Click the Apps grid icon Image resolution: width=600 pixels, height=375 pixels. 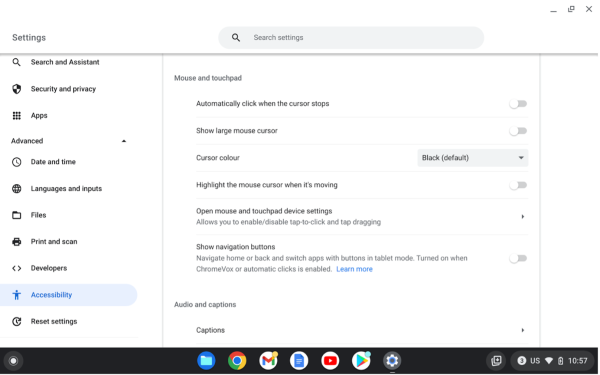coord(16,116)
